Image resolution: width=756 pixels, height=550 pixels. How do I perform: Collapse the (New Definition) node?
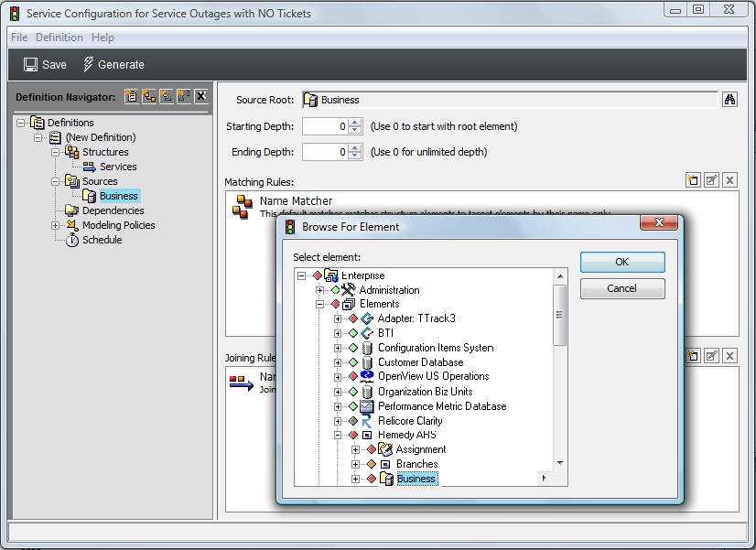tap(38, 137)
